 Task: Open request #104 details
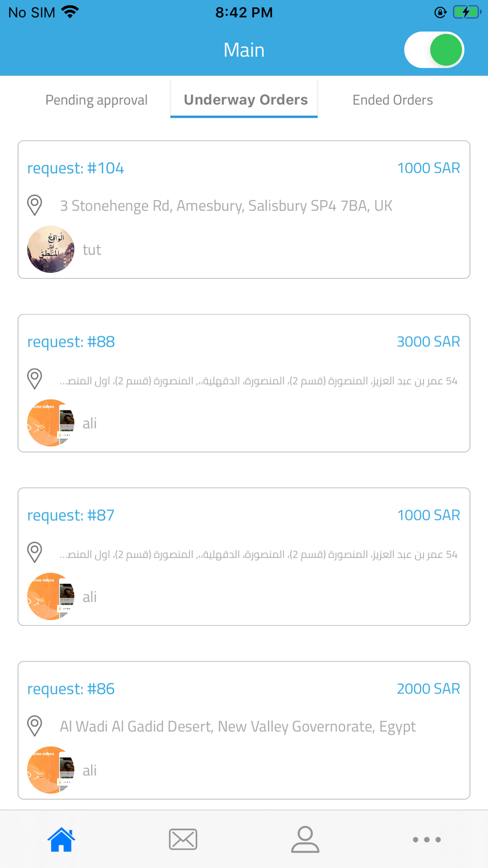coord(244,209)
